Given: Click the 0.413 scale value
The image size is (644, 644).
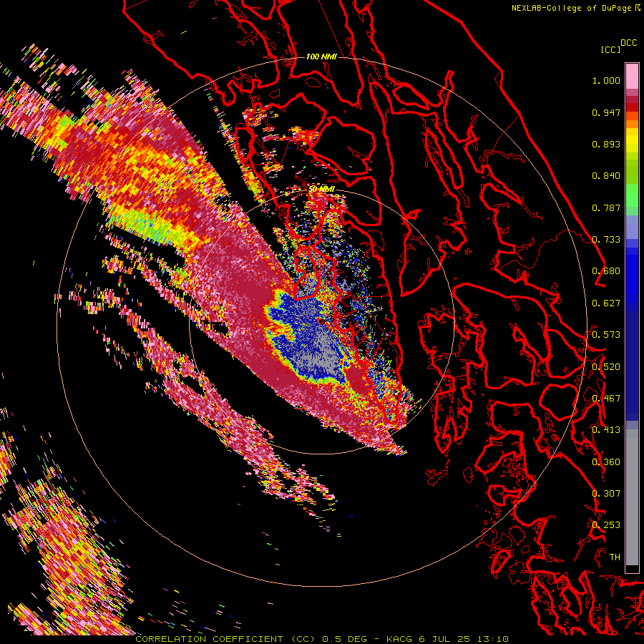Looking at the screenshot, I should tap(606, 430).
